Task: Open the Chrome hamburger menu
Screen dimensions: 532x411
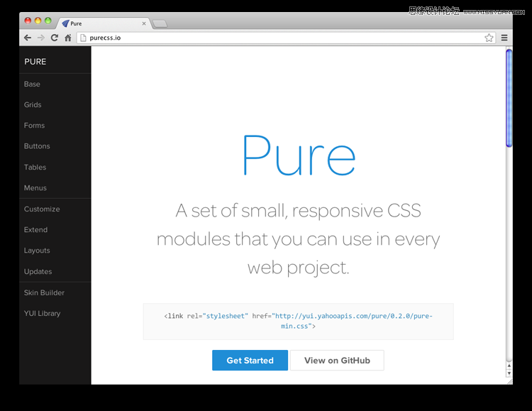Action: point(504,38)
